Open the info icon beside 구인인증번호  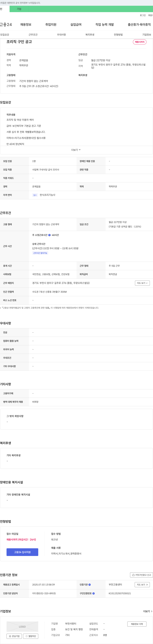94,593
